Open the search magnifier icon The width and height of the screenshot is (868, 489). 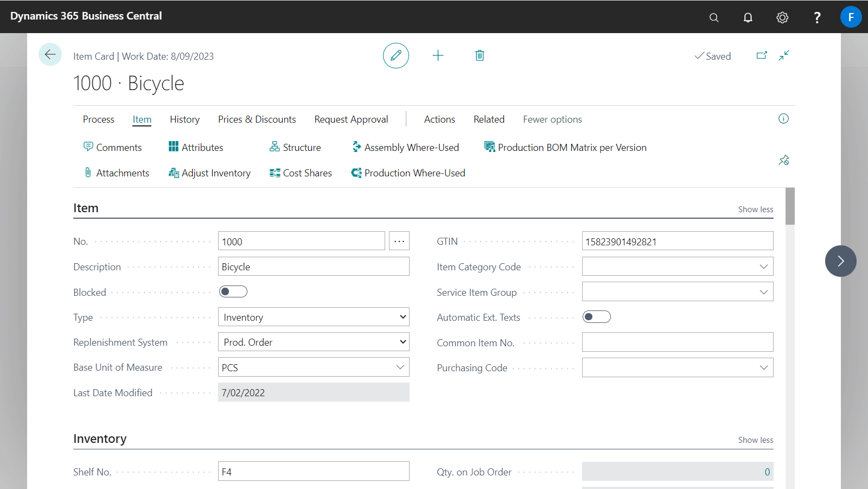tap(714, 17)
